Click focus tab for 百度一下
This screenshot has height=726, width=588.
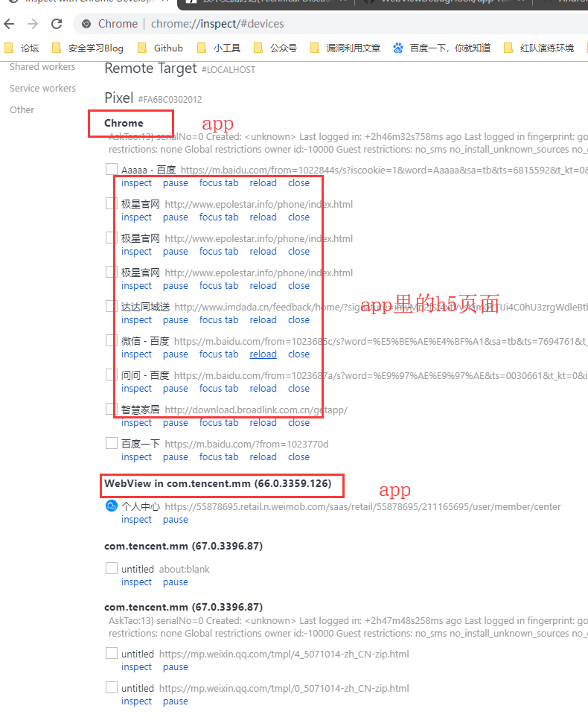[x=219, y=457]
